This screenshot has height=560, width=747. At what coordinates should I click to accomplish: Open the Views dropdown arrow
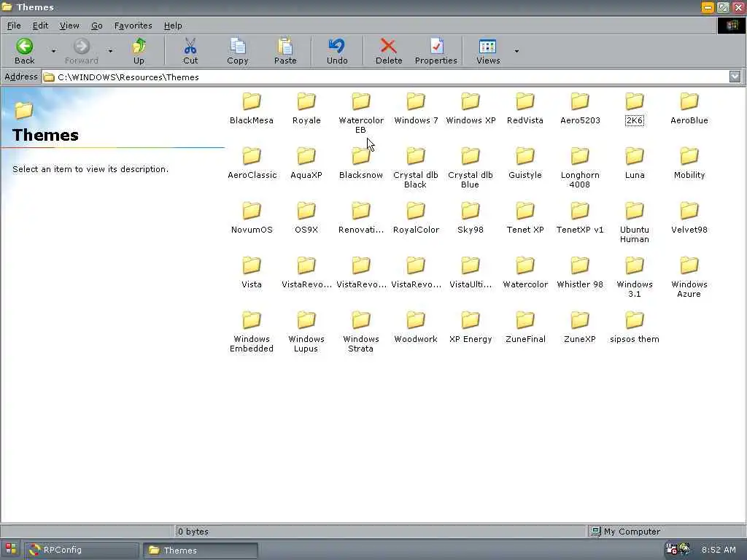pos(516,51)
